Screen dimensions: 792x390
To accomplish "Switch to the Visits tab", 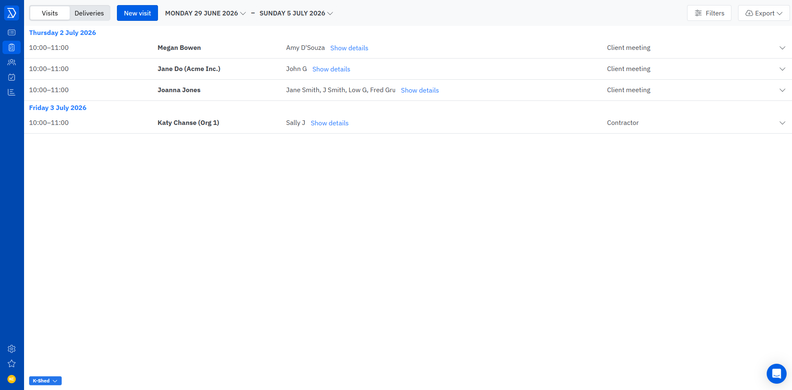I will tap(50, 13).
